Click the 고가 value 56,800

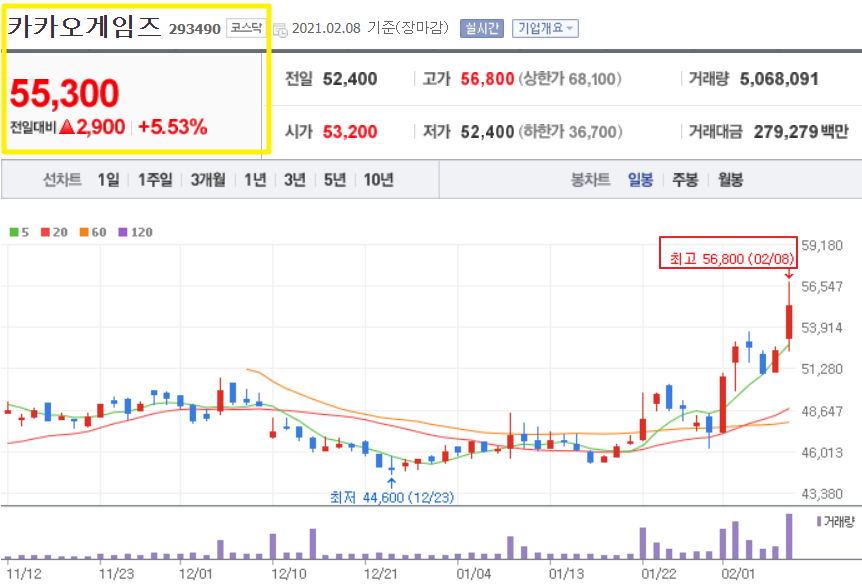tap(487, 79)
